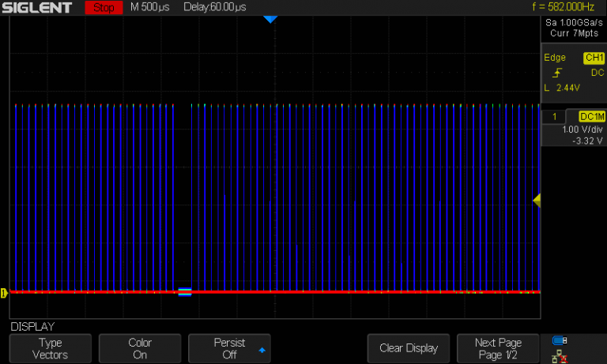Click the USB drive status icon
Viewport: 607px width, 364px height.
(x=560, y=341)
